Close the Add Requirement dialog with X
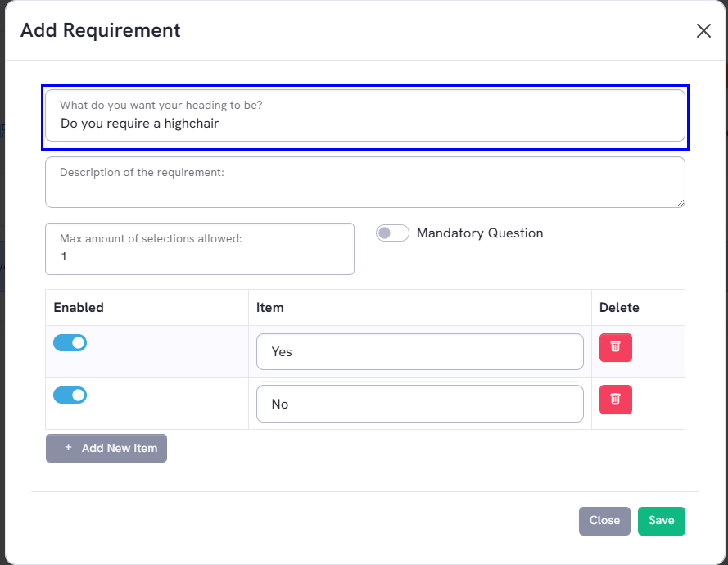 (x=703, y=30)
